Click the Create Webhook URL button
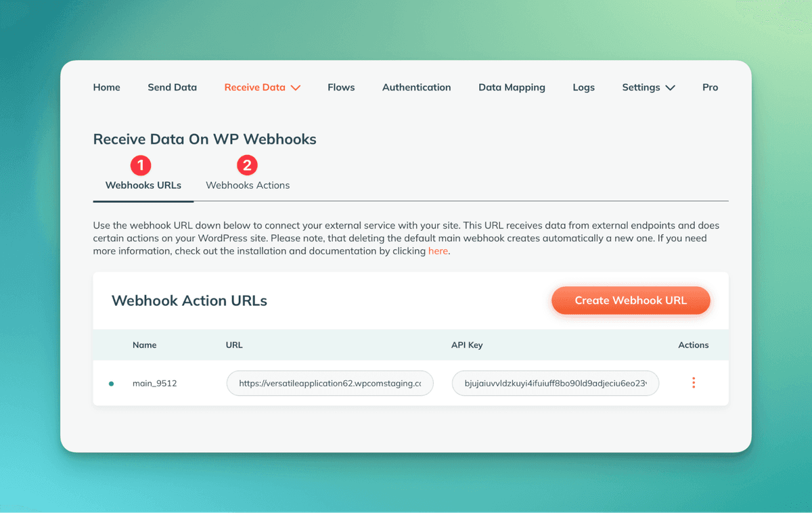Viewport: 812px width, 513px height. point(631,300)
